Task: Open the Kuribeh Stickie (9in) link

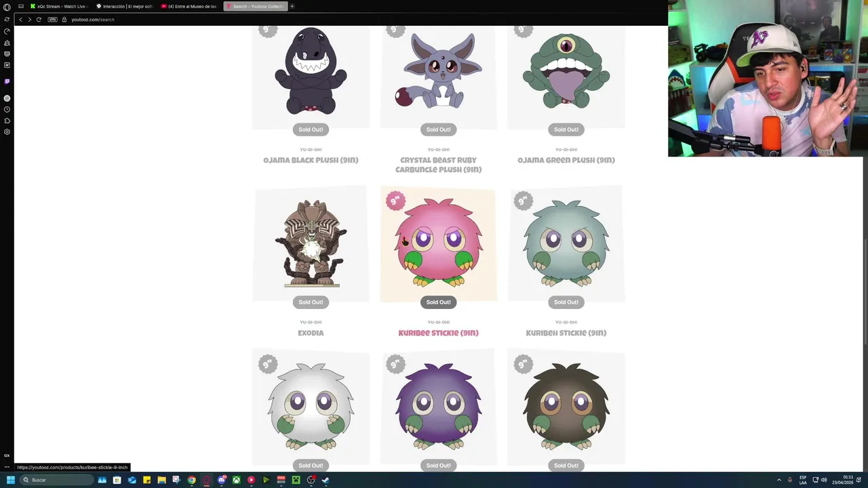Action: (566, 333)
